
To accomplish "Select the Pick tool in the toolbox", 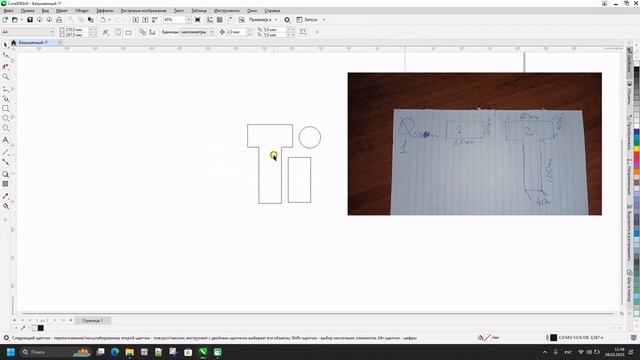I will (5, 44).
